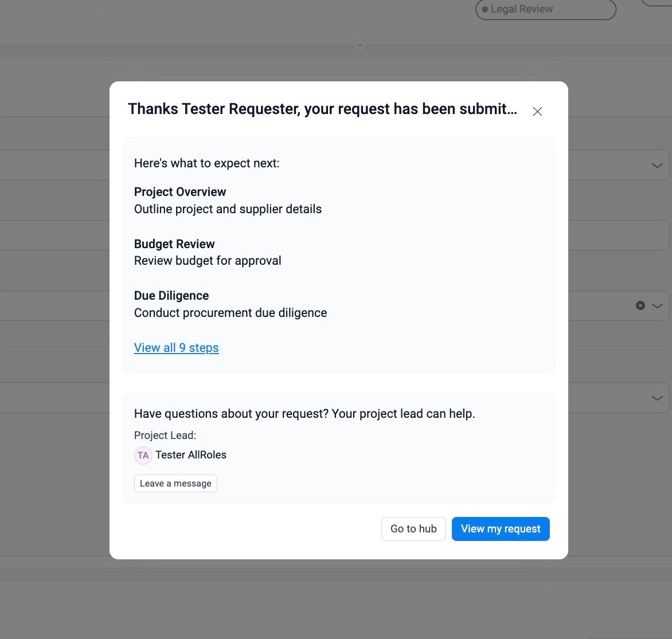The image size is (672, 639).
Task: Expand the dropdown chevron next to clear icon
Action: coord(657,305)
